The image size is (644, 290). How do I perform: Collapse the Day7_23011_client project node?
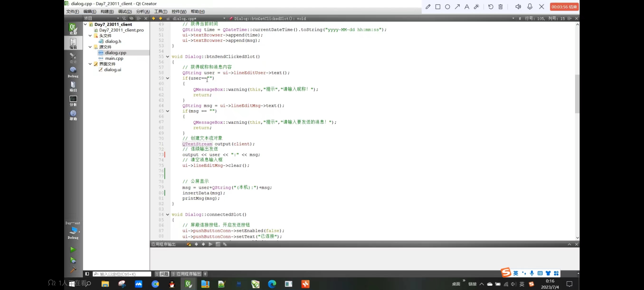point(85,24)
